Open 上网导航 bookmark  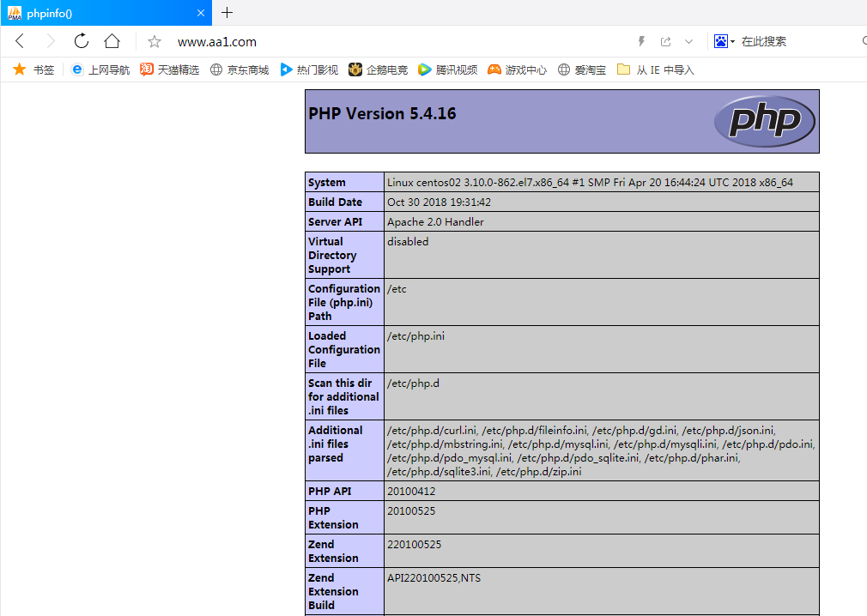pyautogui.click(x=100, y=69)
